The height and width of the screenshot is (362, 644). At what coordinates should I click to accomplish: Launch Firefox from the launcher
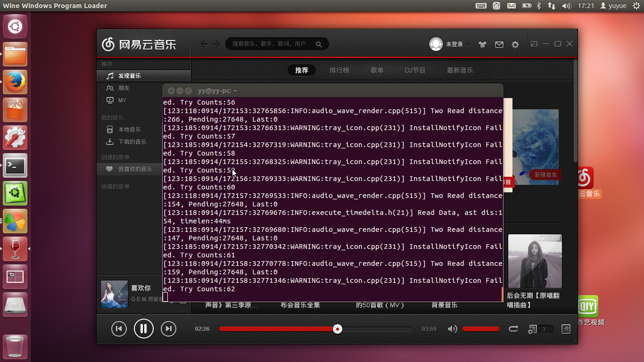15,82
